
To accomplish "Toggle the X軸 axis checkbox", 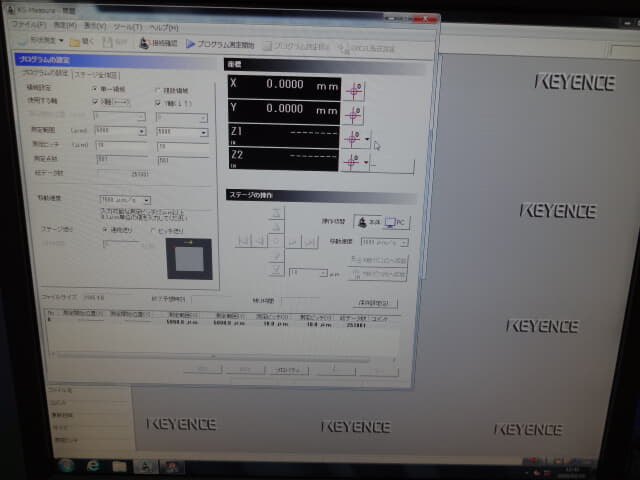I will click(95, 101).
